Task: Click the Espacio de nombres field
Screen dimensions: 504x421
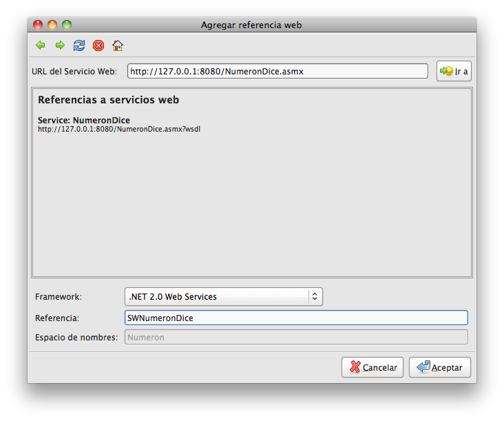Action: (296, 337)
